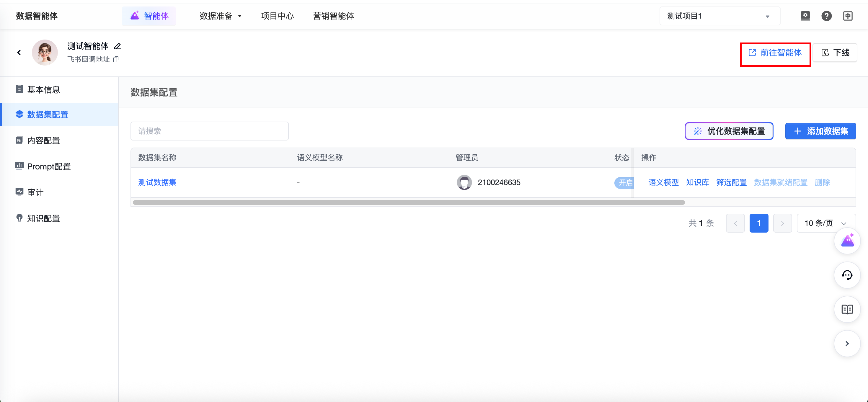
Task: Open the 测试数据集 link
Action: [x=157, y=183]
